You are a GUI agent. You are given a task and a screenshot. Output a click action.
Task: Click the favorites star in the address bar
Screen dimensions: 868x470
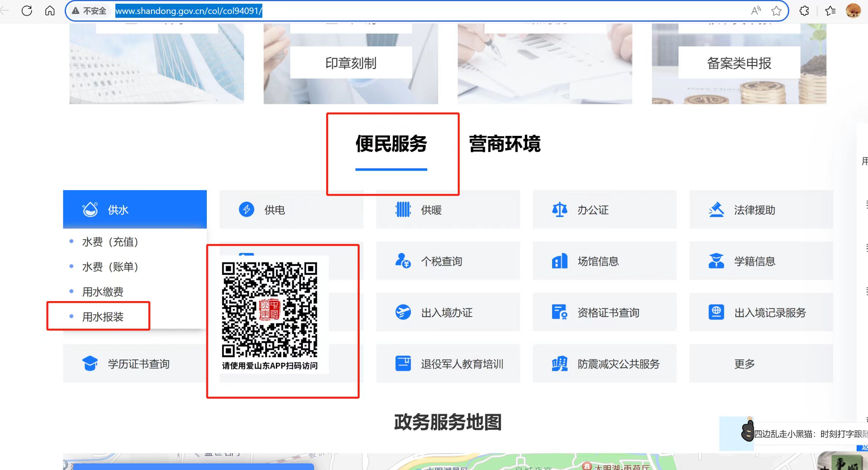click(x=776, y=11)
